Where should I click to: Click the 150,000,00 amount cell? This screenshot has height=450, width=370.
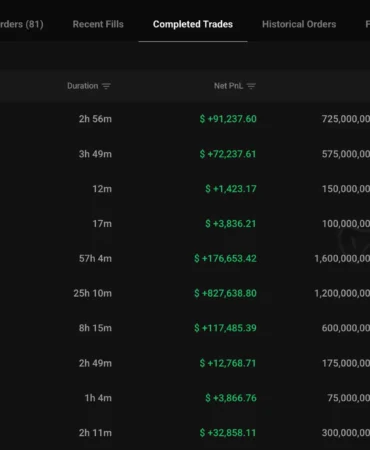tap(346, 189)
